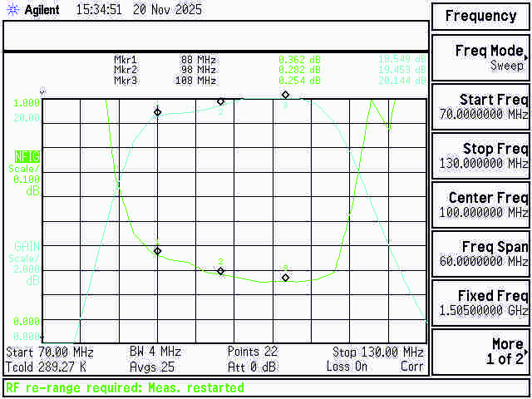Click the highlighted NFIG trace label
This screenshot has height=399, width=532.
click(26, 157)
